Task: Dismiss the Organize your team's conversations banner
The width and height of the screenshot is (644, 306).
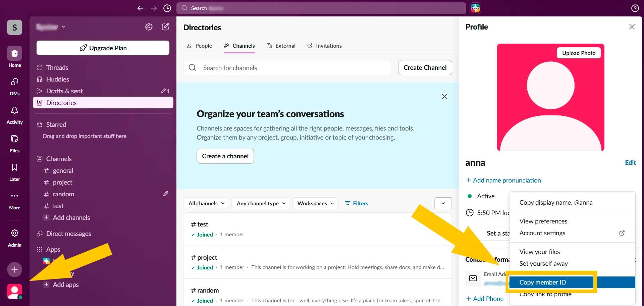Action: (444, 96)
